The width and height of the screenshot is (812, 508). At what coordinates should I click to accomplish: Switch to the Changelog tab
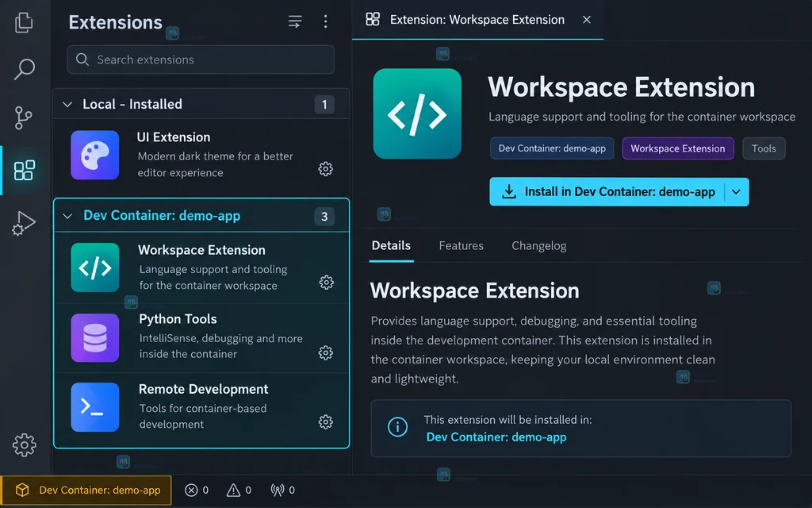click(x=538, y=246)
